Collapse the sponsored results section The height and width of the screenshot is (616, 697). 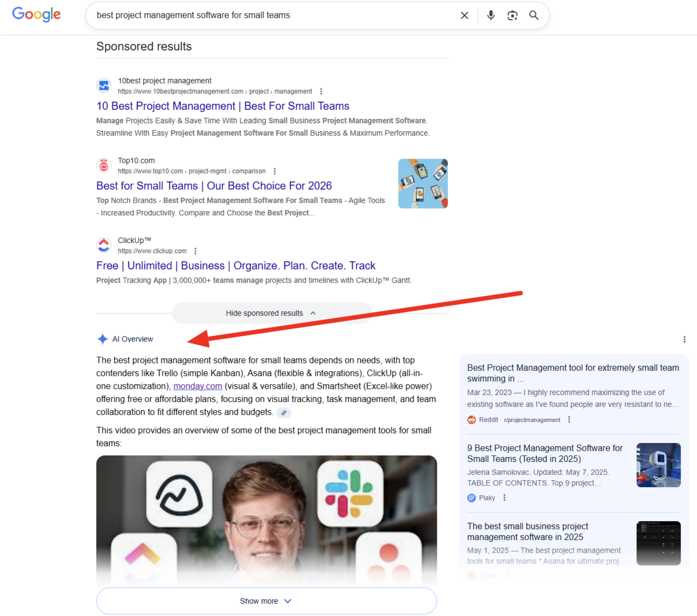coord(271,313)
